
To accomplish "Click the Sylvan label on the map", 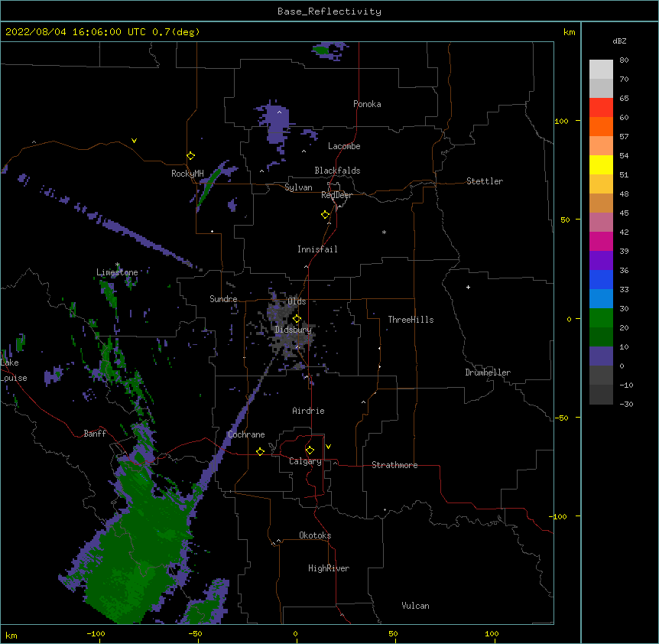I will click(298, 187).
